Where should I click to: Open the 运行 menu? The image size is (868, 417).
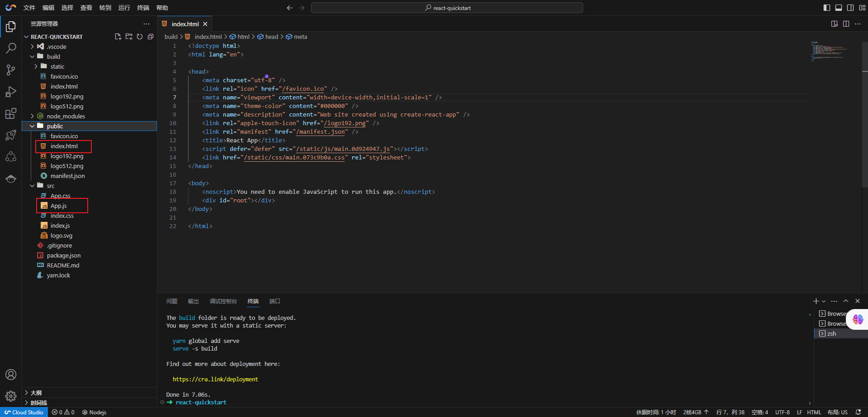pos(124,8)
